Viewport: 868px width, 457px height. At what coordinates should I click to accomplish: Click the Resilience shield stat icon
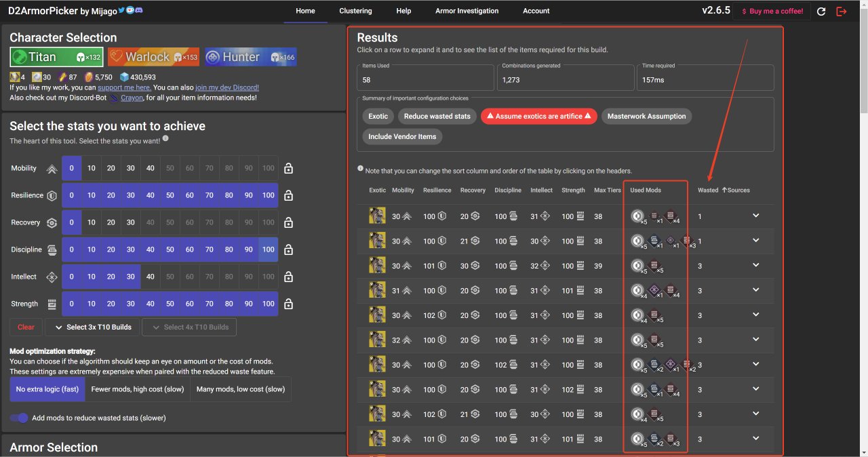click(52, 196)
